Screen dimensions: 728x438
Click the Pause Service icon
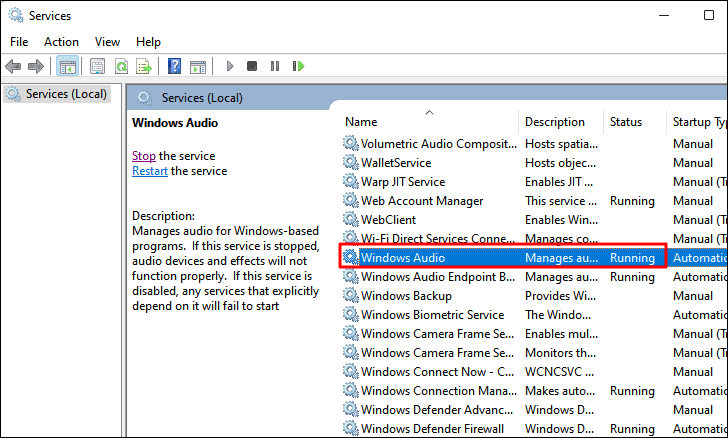coord(275,66)
